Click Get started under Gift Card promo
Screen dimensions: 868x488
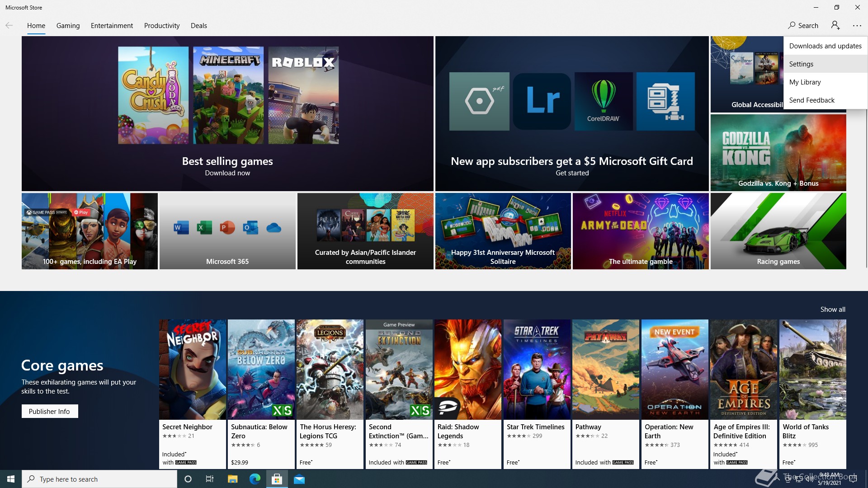coord(572,173)
